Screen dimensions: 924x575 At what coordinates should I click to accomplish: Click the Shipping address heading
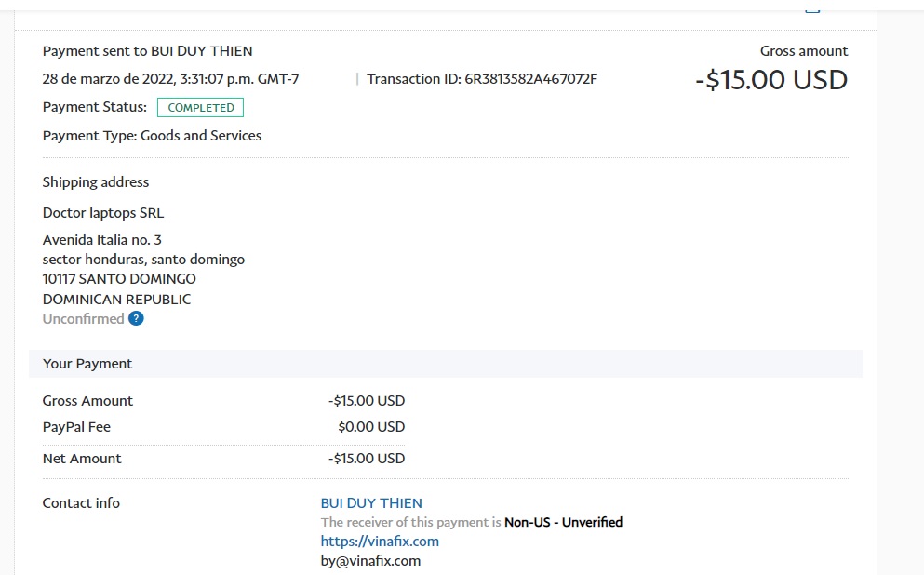[96, 182]
